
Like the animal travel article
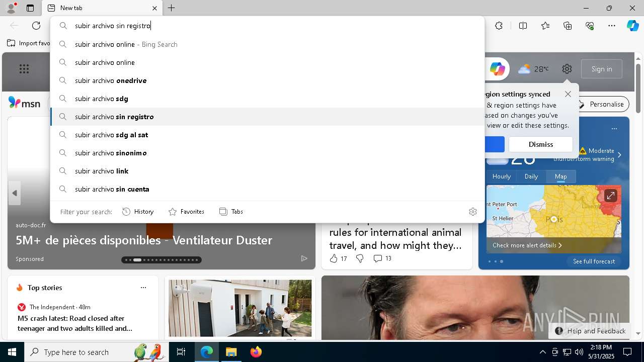click(x=338, y=258)
